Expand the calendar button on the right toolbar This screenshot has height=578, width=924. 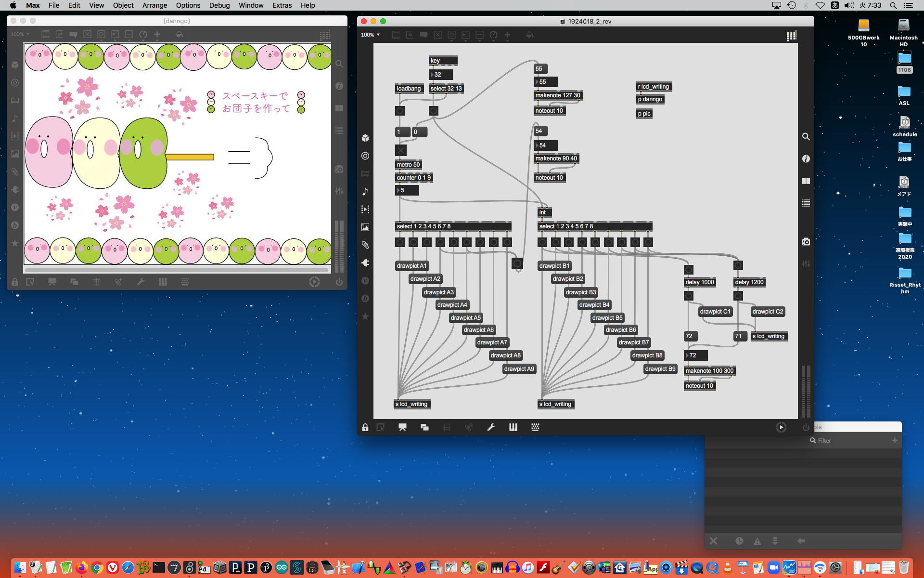(792, 36)
